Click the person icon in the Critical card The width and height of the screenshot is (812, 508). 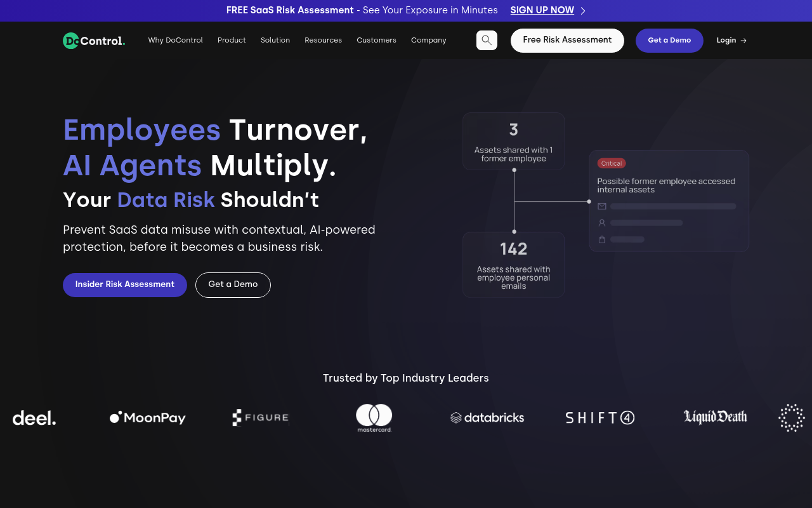[x=602, y=223]
